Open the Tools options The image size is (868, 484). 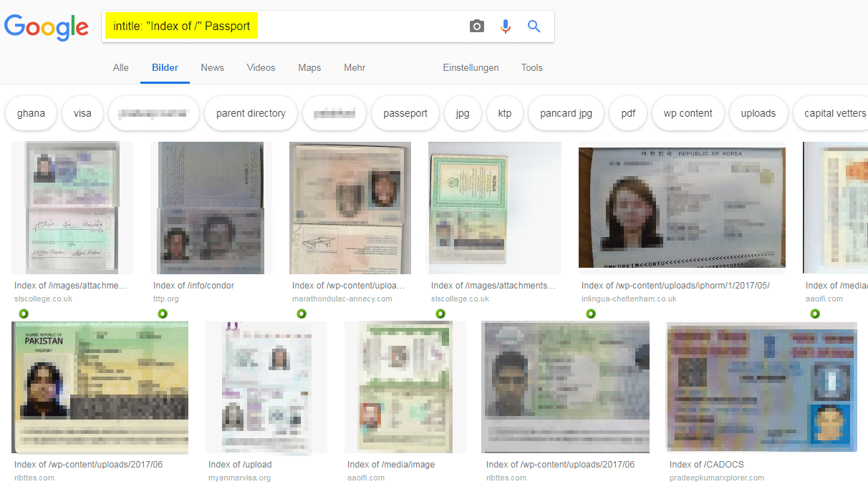point(532,67)
